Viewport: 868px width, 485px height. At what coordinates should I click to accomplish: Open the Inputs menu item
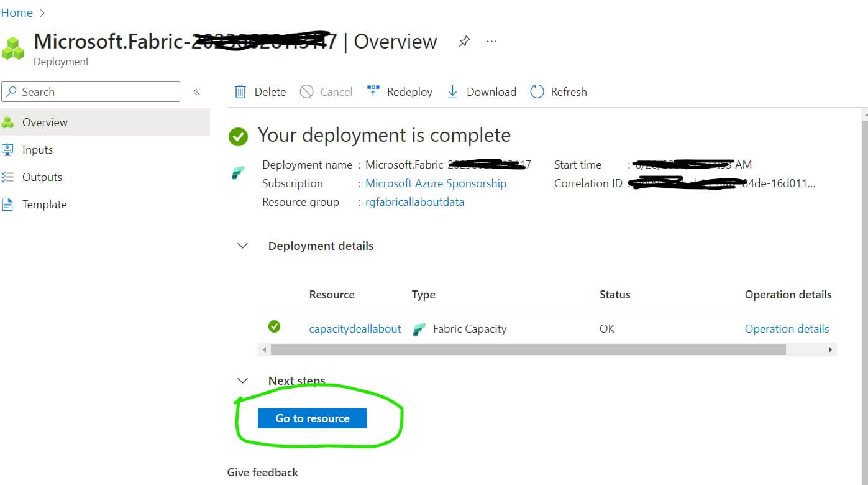[x=37, y=150]
